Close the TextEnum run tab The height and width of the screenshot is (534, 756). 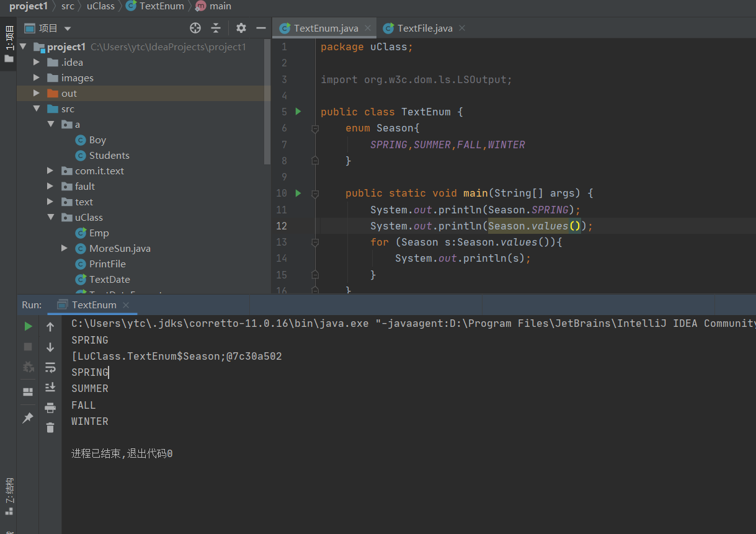pos(126,305)
